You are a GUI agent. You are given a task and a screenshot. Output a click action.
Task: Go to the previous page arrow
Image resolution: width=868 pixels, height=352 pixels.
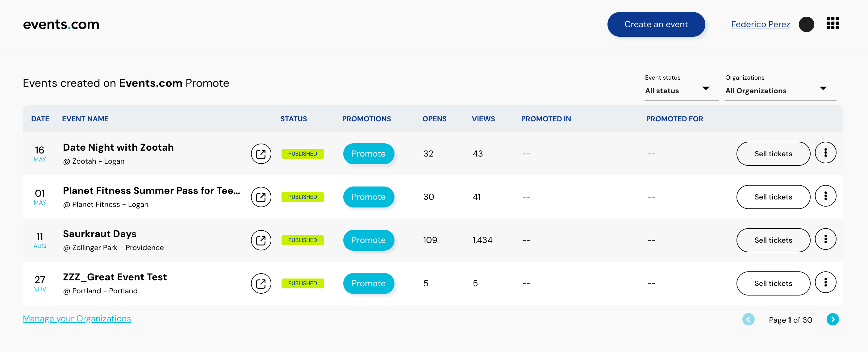coord(748,319)
